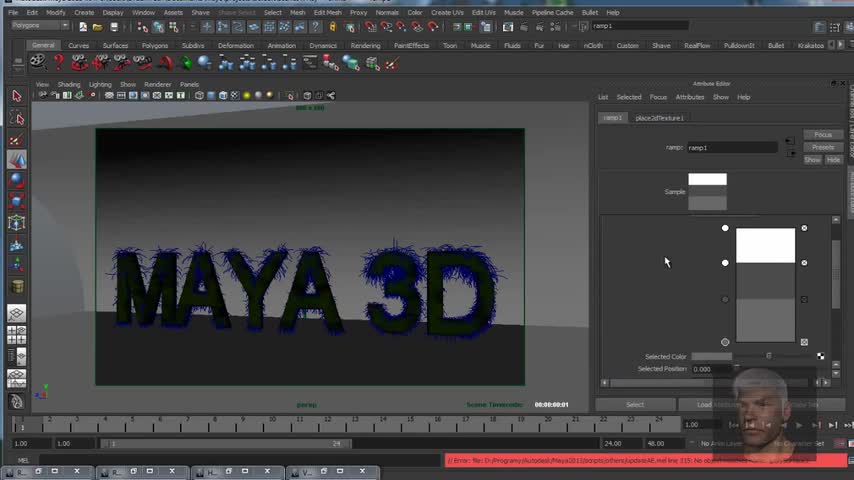Open the Dynamics shelf tab
The image size is (854, 480).
tap(322, 45)
